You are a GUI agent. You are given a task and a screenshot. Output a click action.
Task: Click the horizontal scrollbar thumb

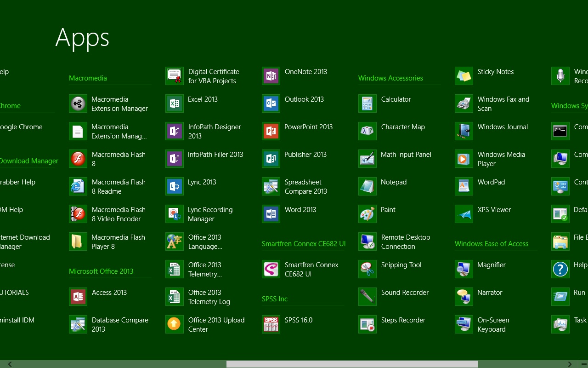pos(352,364)
